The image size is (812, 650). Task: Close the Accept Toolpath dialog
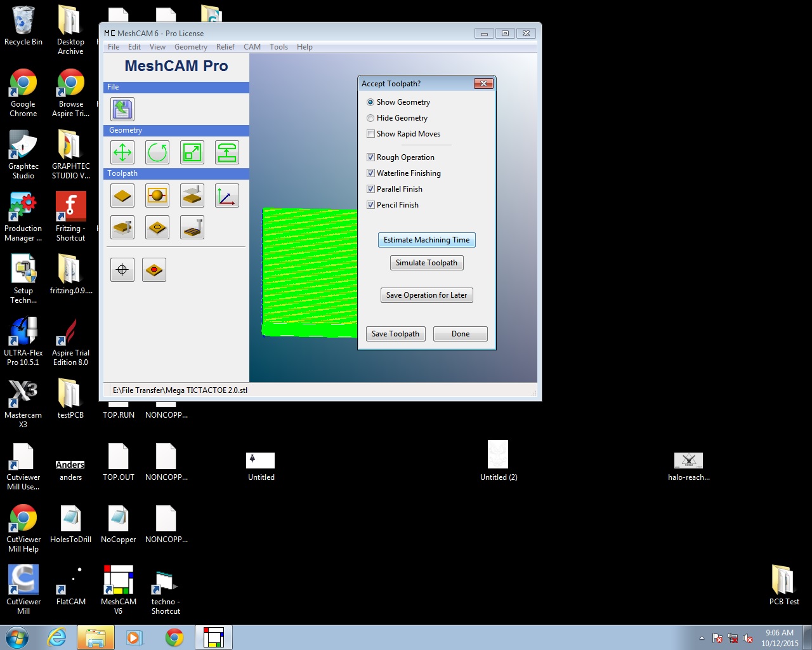483,83
